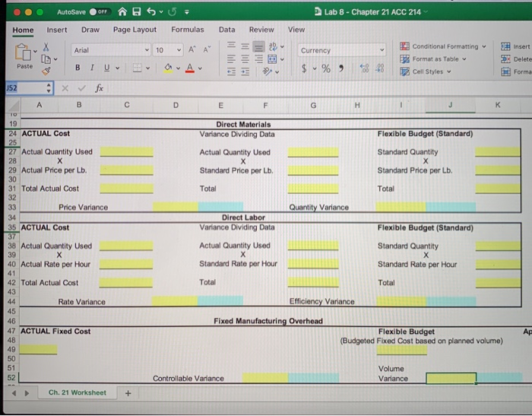
Task: Save the workbook with the floppy icon
Action: coord(137,12)
